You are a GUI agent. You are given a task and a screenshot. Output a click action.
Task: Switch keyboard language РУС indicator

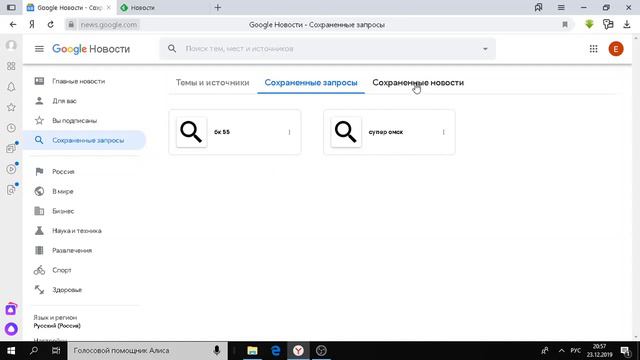[576, 351]
